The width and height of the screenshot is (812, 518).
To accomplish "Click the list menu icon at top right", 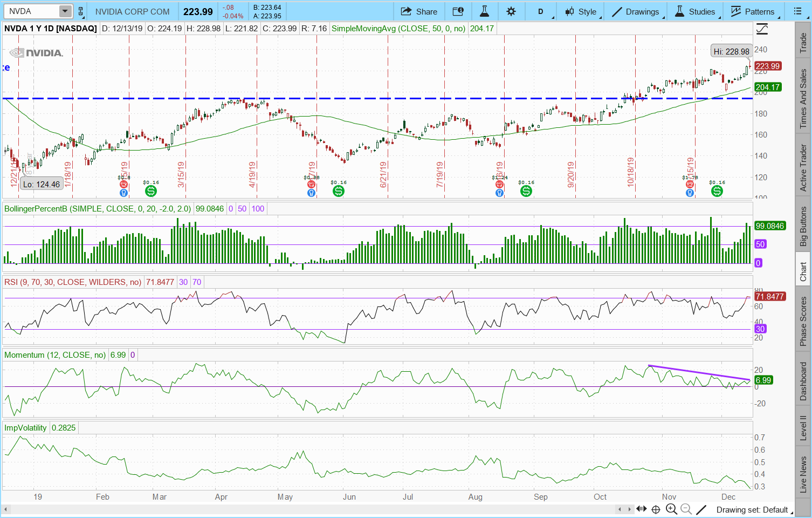I will click(798, 11).
